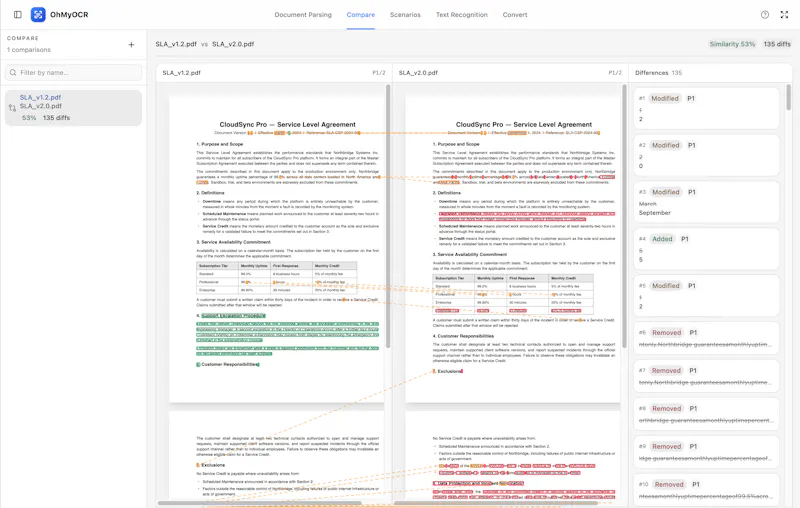Viewport: 800px width, 508px height.
Task: Click the P1/2 indicator of SLA_v2.0.pdf
Action: pyautogui.click(x=615, y=73)
